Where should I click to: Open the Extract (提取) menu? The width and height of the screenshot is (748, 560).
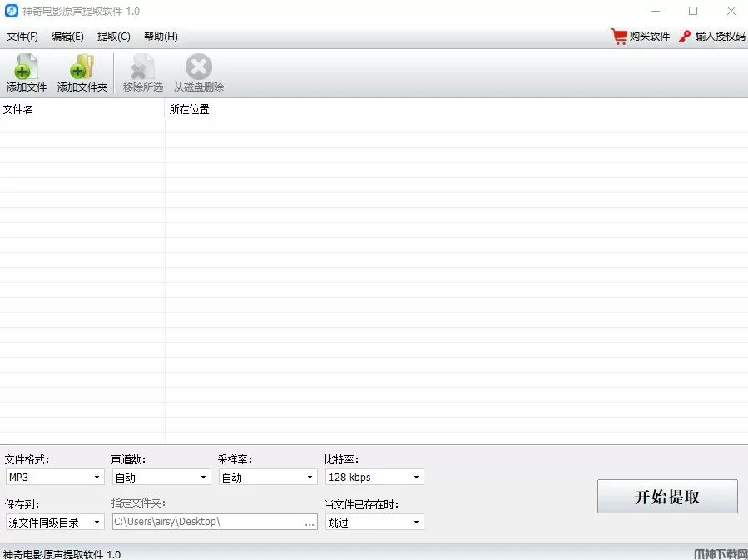click(x=114, y=37)
